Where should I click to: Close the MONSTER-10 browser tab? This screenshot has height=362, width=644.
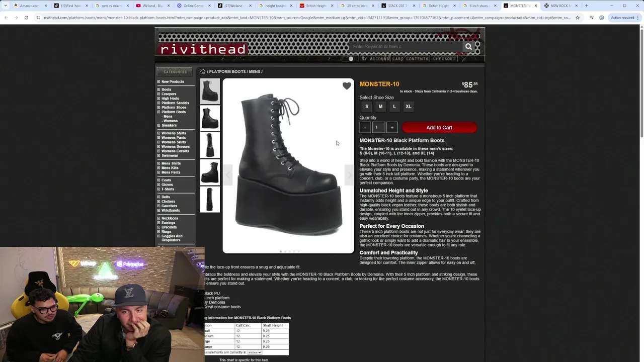[x=535, y=6]
